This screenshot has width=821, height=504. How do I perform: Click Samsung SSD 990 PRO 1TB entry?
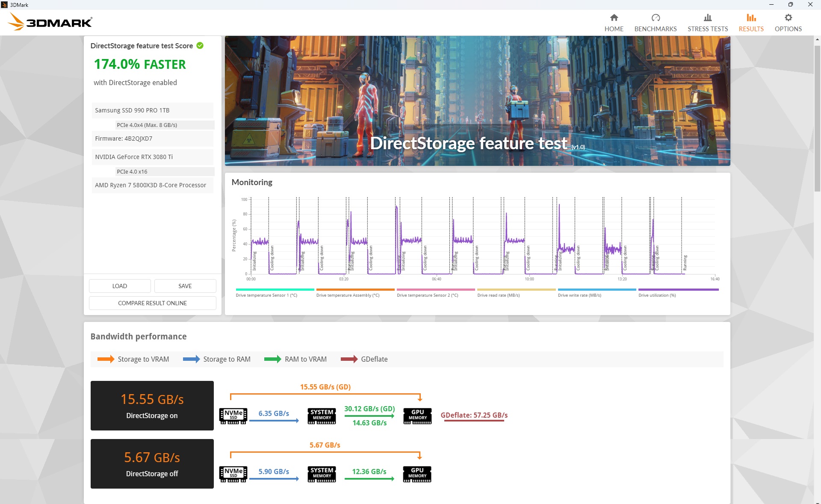click(x=152, y=110)
